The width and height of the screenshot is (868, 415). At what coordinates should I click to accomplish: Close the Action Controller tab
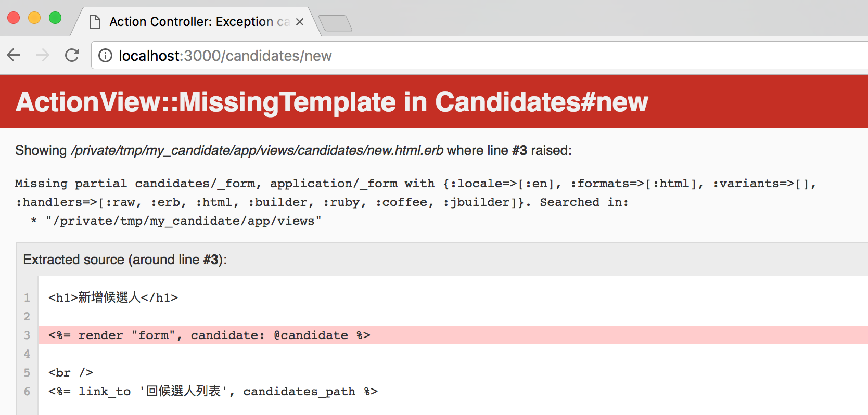point(300,22)
